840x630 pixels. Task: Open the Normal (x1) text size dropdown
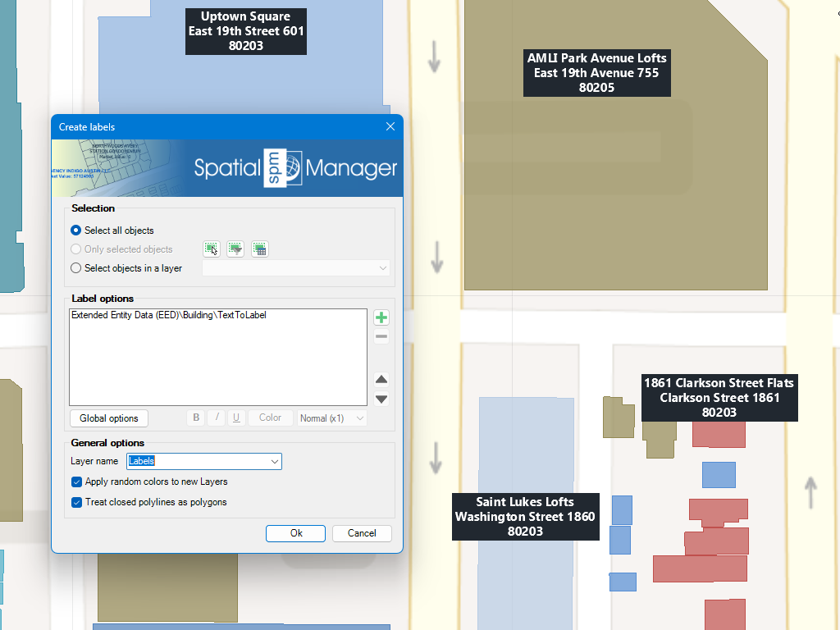tap(332, 418)
